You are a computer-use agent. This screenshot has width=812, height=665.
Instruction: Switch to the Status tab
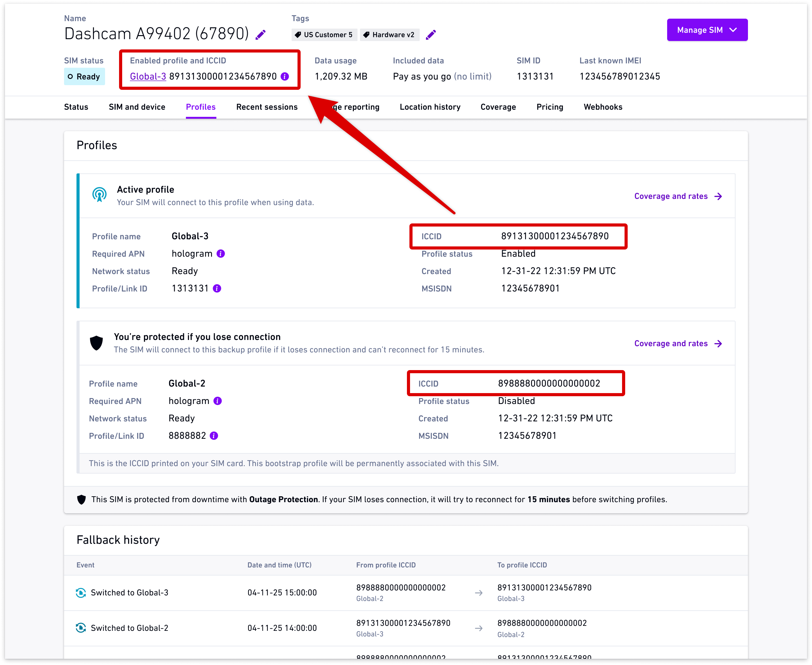76,107
